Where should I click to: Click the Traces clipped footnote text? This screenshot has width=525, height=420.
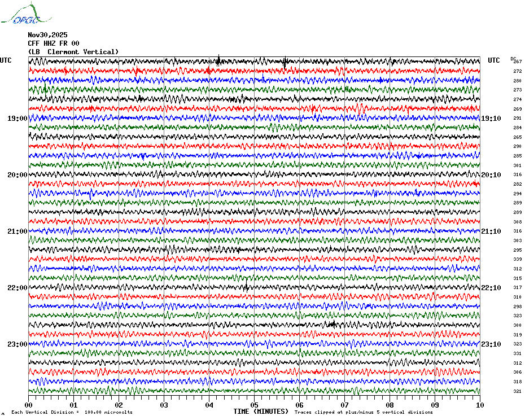[364, 412]
